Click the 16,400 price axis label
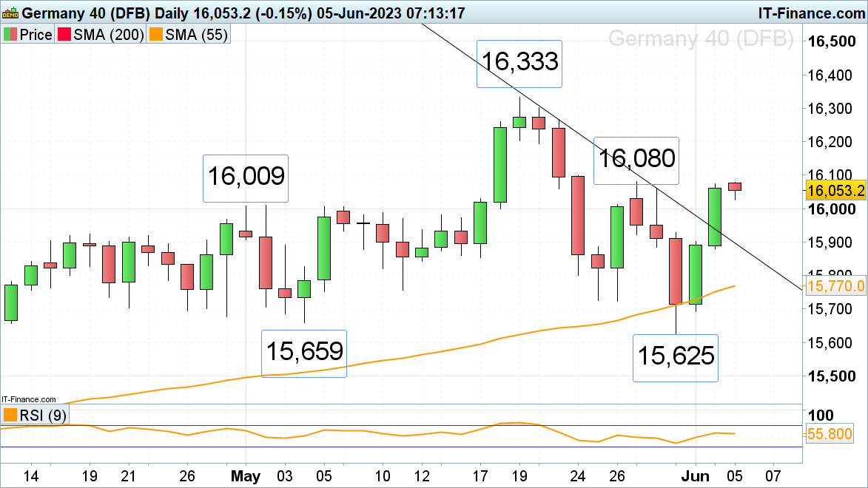 tap(830, 75)
